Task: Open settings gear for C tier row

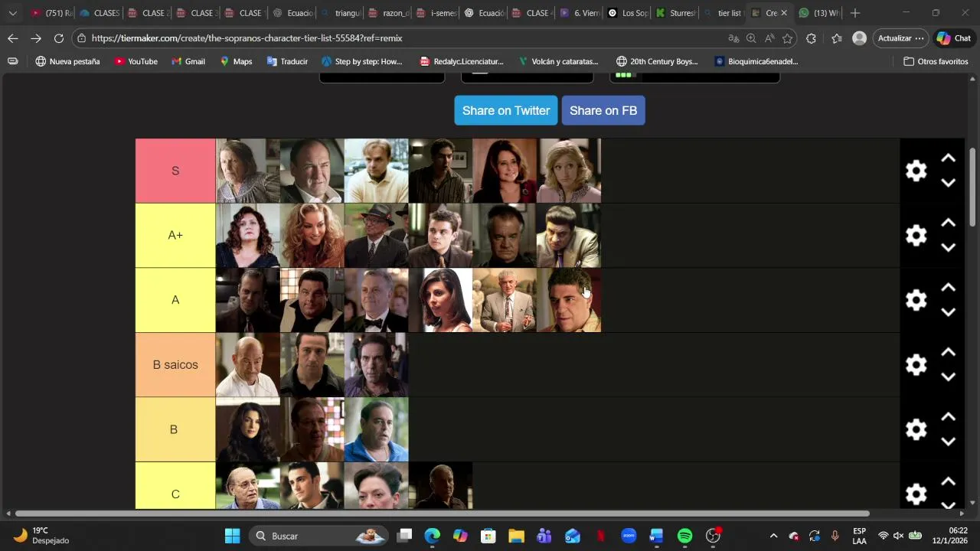Action: pos(916,494)
